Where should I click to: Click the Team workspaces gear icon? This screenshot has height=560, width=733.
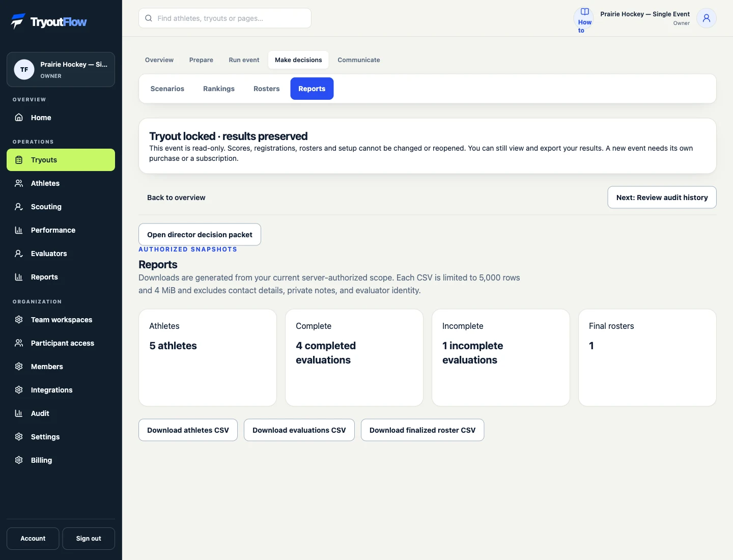coord(19,320)
